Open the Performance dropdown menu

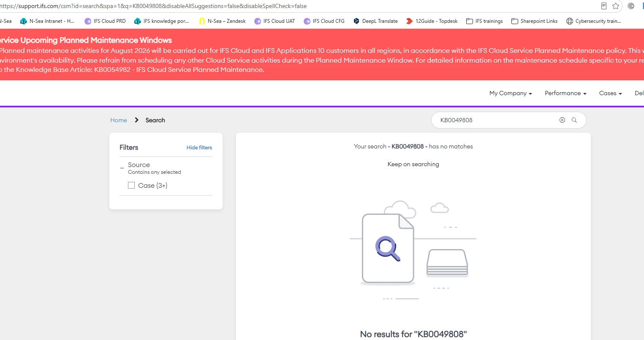[565, 93]
